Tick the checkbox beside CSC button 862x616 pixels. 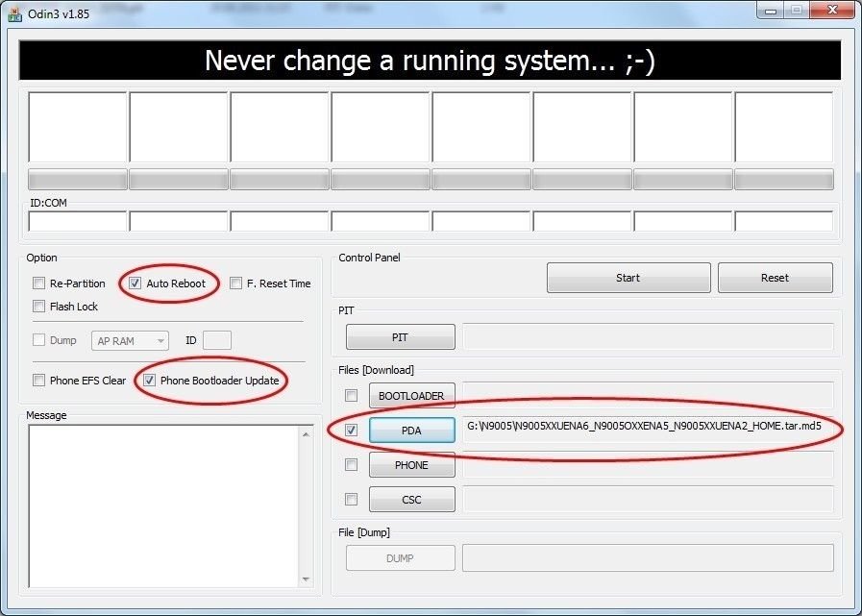coord(351,500)
